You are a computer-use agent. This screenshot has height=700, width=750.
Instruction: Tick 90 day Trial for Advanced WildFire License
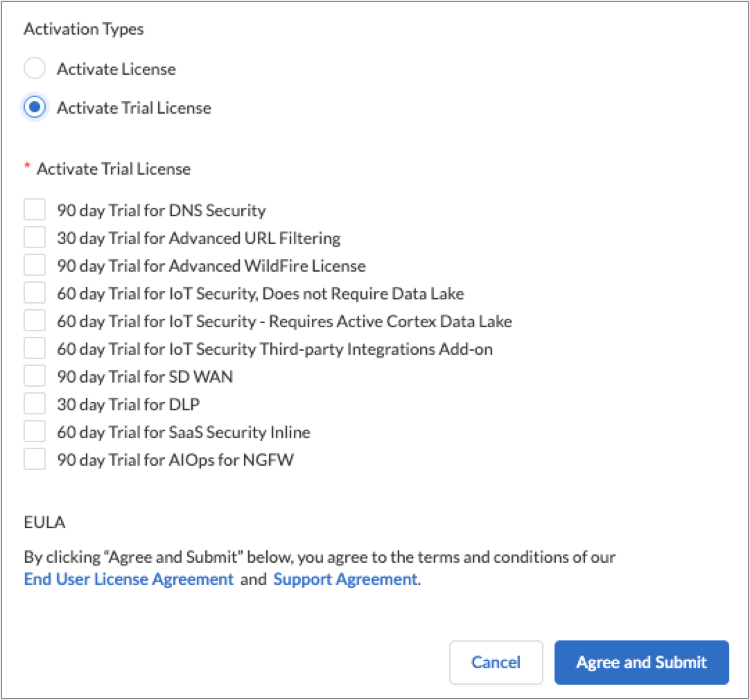click(x=35, y=265)
